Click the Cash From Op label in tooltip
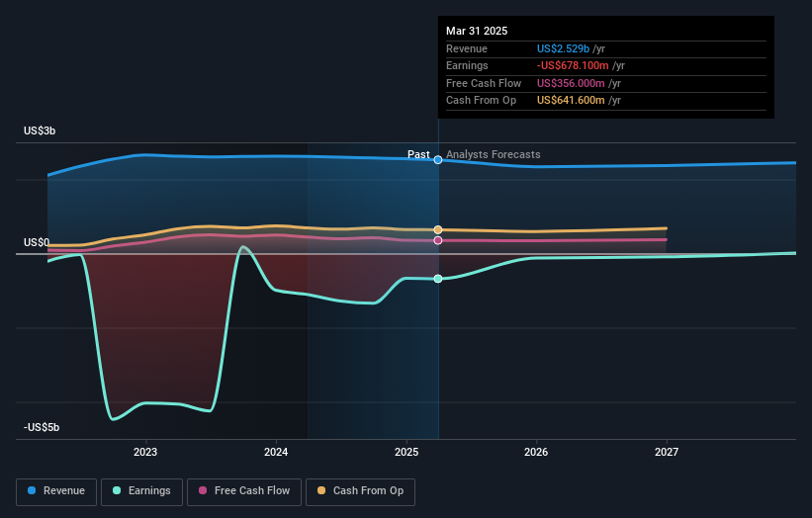The image size is (812, 518). tap(481, 101)
